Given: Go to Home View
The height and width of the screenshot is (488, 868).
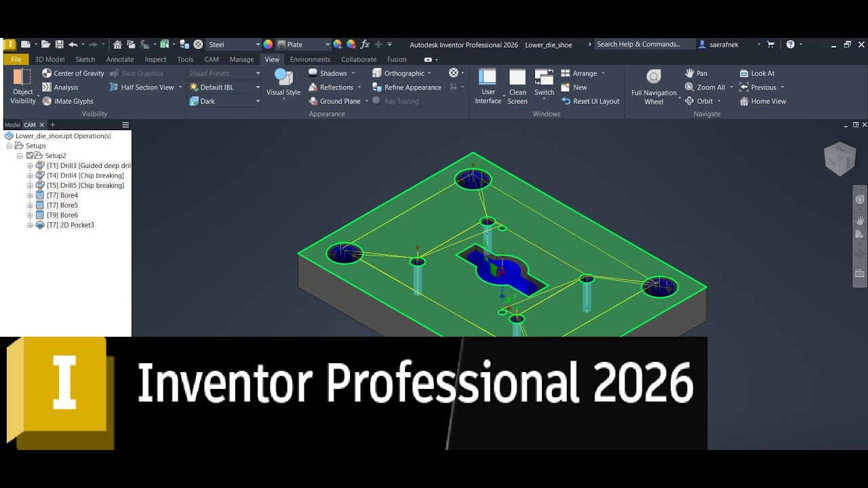Looking at the screenshot, I should point(762,101).
